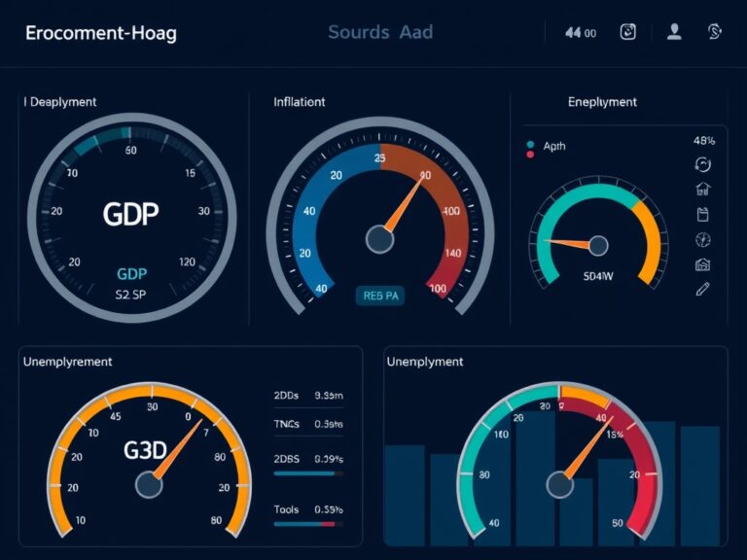The height and width of the screenshot is (560, 747).
Task: Select the building icon above the pencil
Action: tap(702, 264)
